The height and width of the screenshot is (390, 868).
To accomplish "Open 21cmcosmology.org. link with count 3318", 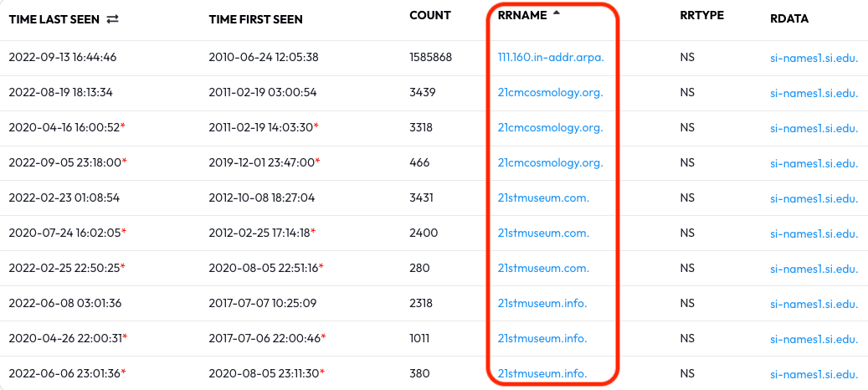I will click(x=550, y=127).
